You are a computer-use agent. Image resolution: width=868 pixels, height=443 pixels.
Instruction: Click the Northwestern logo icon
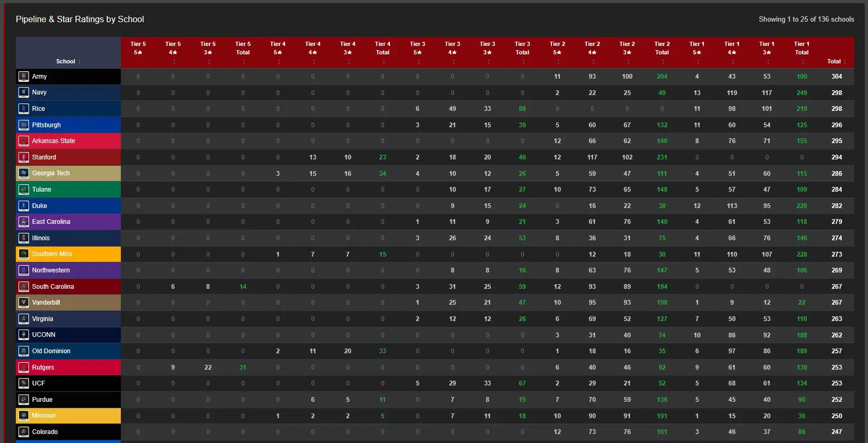click(x=24, y=270)
